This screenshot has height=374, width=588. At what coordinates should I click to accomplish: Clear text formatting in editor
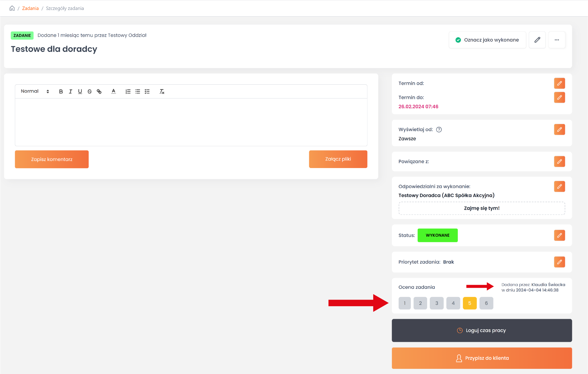point(162,91)
